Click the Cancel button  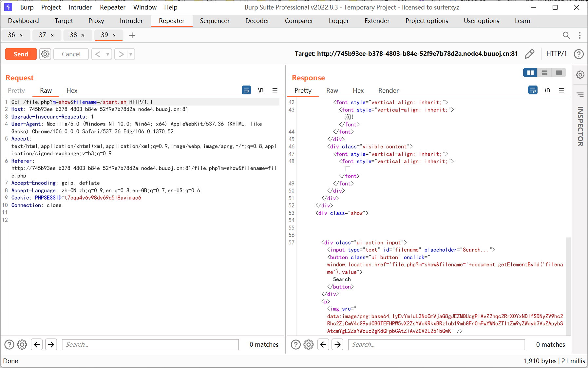pos(71,54)
